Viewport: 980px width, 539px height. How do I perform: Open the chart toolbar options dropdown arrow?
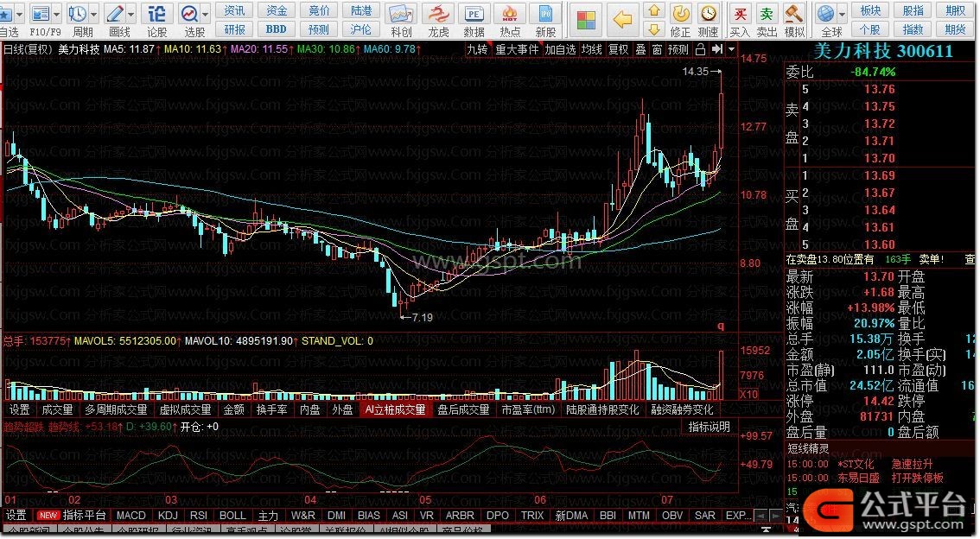click(731, 49)
